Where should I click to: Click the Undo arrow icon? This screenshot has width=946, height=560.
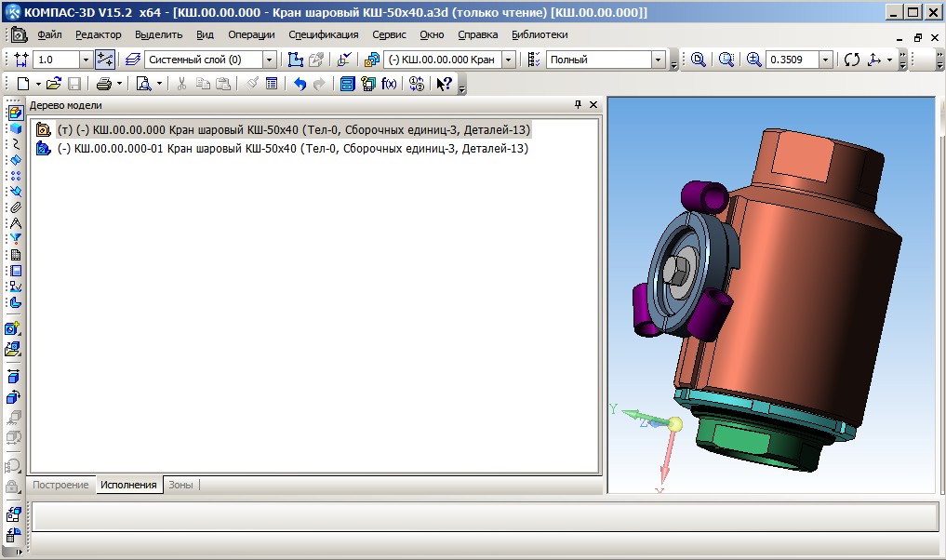[x=300, y=84]
